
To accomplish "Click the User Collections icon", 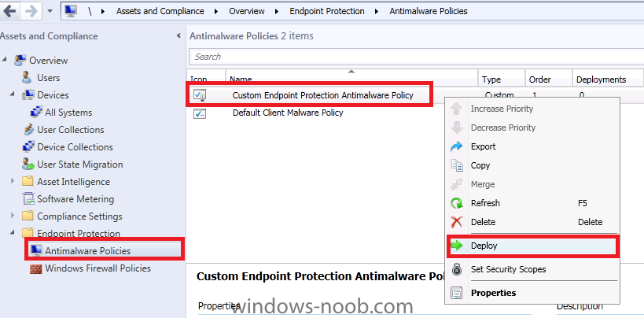I will 28,129.
